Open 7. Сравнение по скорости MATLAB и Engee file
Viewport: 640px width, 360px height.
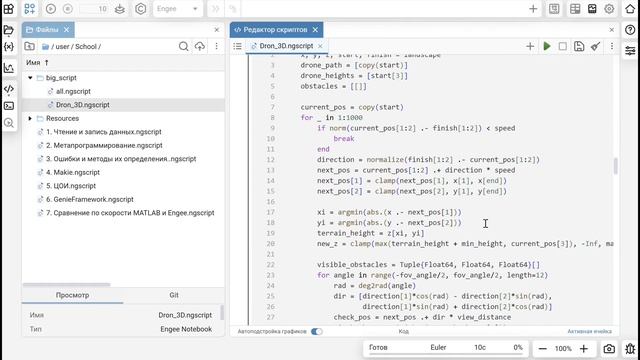(130, 213)
